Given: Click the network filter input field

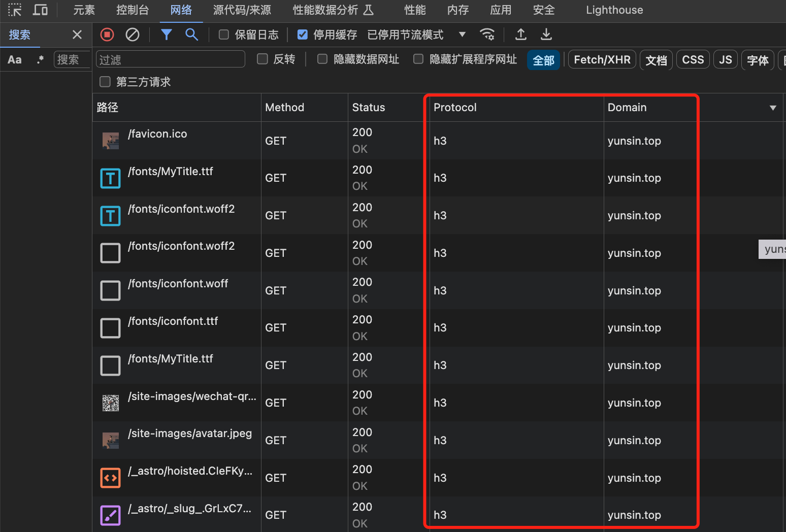Looking at the screenshot, I should pos(171,59).
